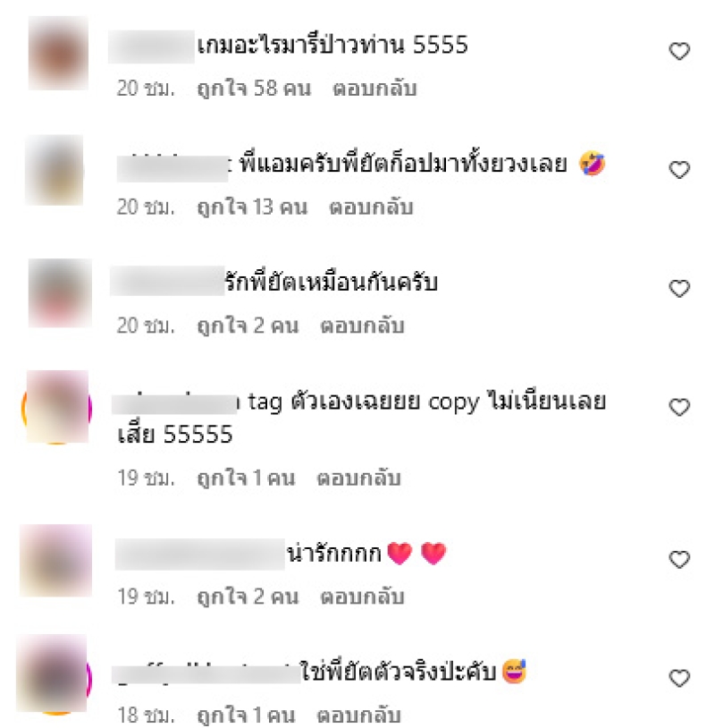Open the first commenter's profile picture
The image size is (715, 728).
(58, 53)
